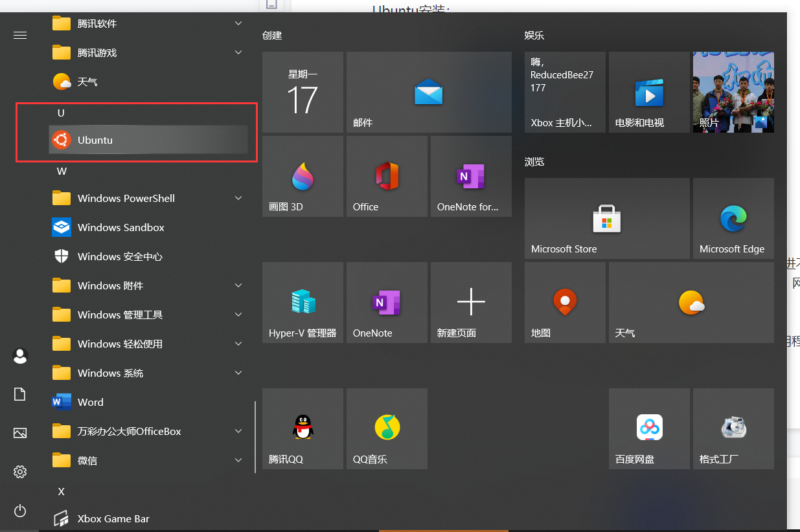Screen dimensions: 800x532
Task: Open the Microsoft Store tile
Action: click(x=607, y=218)
